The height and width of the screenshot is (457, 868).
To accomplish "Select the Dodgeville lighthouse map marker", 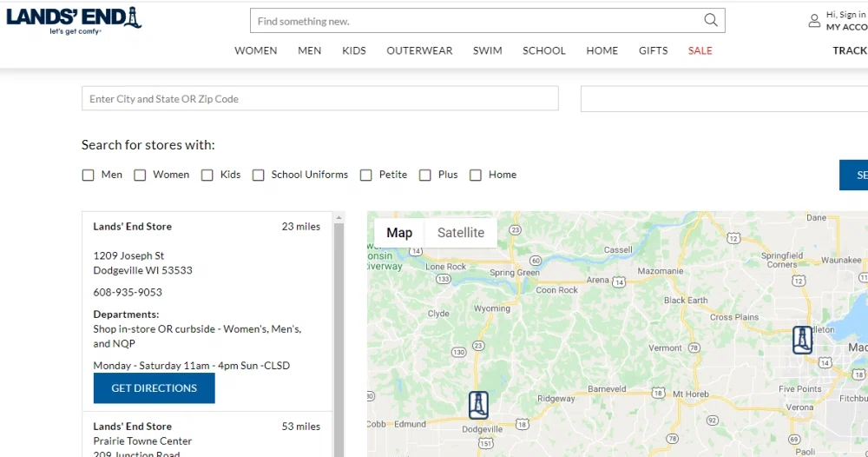I will [x=478, y=405].
